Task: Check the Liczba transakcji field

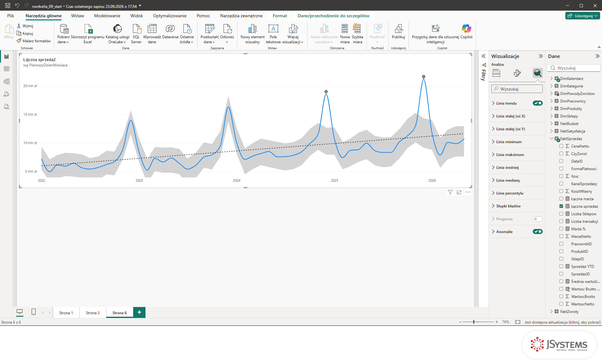Action: (561, 221)
